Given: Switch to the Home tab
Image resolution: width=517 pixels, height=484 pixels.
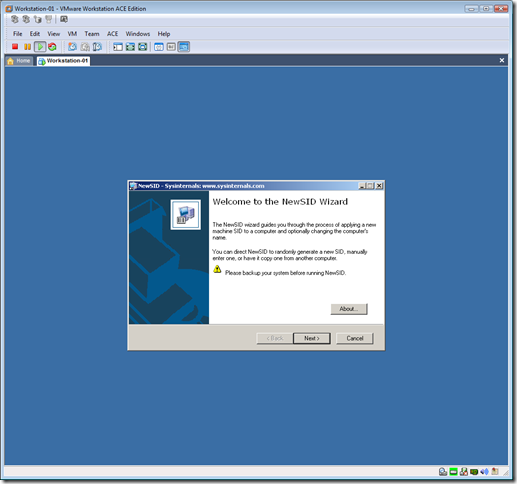Looking at the screenshot, I should pyautogui.click(x=19, y=61).
